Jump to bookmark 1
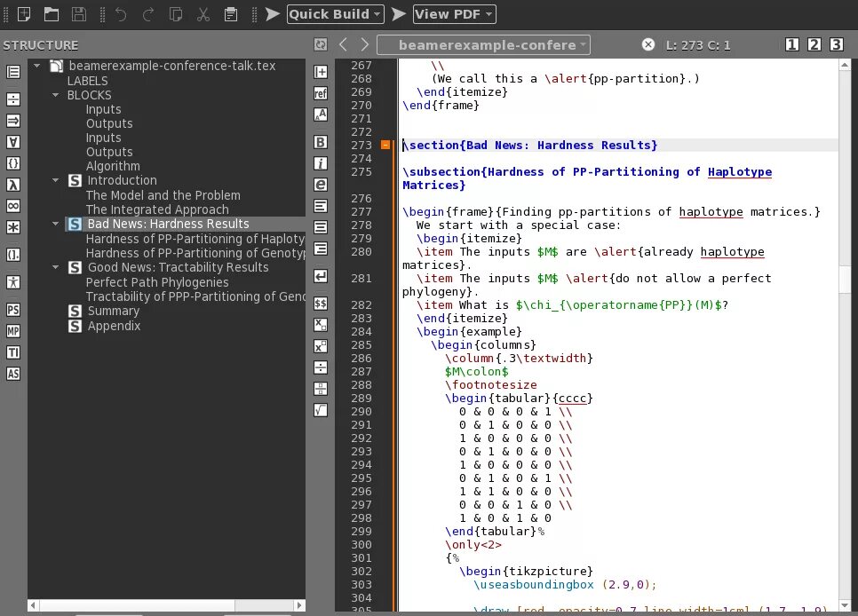This screenshot has height=616, width=858. (791, 45)
